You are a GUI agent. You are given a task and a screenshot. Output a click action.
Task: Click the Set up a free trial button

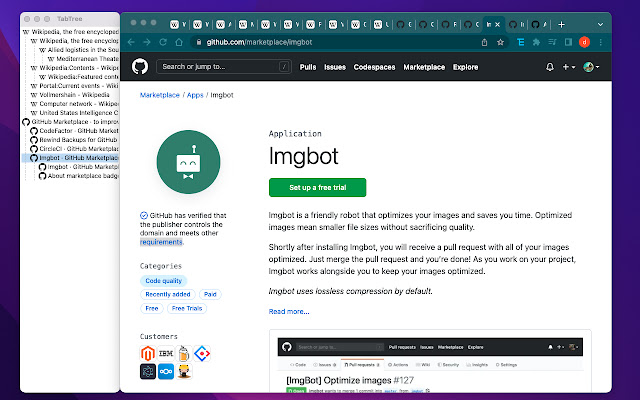(317, 188)
